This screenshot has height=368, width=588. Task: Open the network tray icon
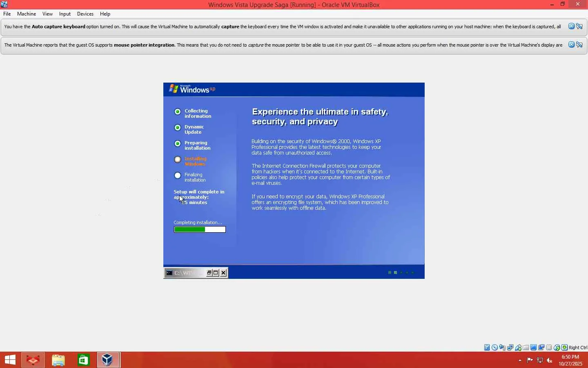click(540, 360)
